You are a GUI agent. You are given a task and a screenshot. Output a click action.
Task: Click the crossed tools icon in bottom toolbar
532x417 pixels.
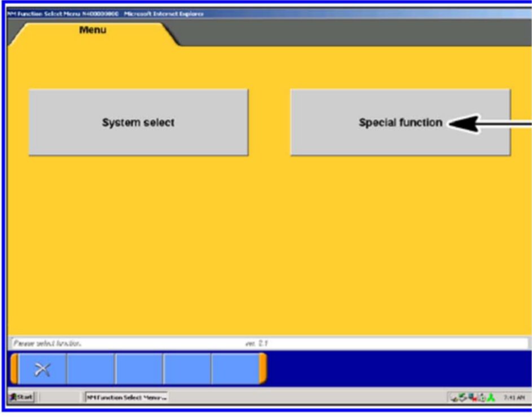pos(42,369)
